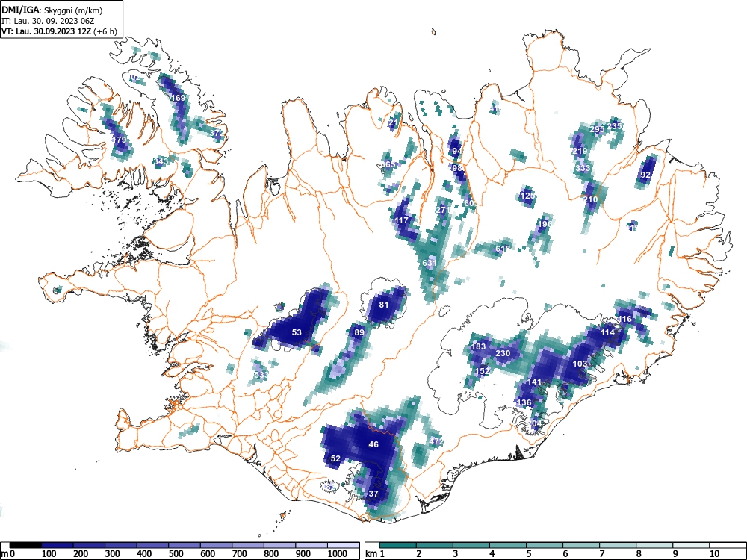Click the '271' visibility value on the map

[x=442, y=210]
